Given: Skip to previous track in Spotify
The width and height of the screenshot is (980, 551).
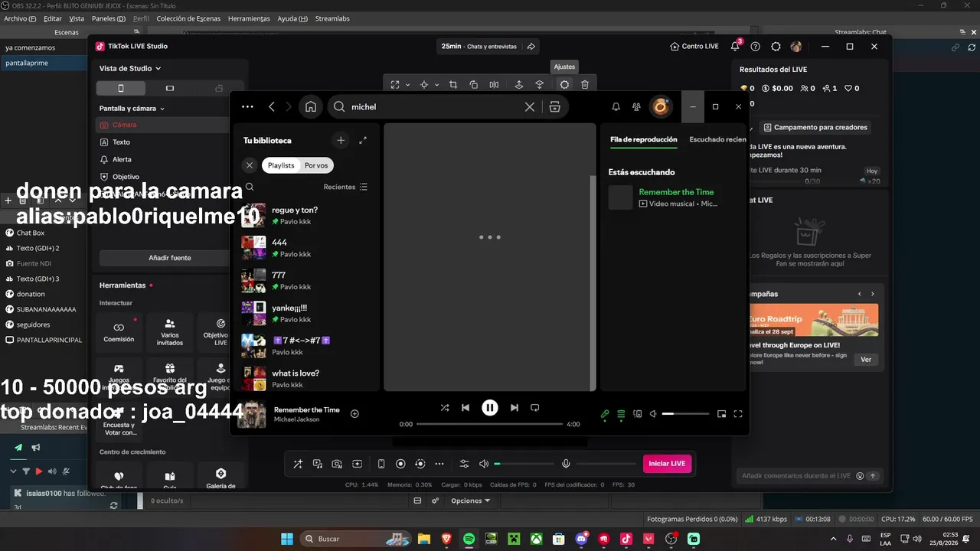Looking at the screenshot, I should [465, 408].
